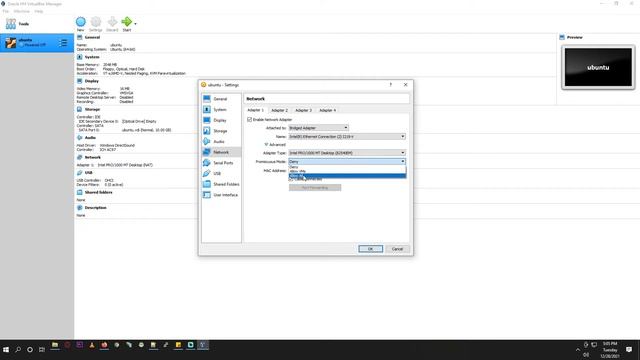Open the taskbar clock and date
The height and width of the screenshot is (360, 640).
(610, 350)
